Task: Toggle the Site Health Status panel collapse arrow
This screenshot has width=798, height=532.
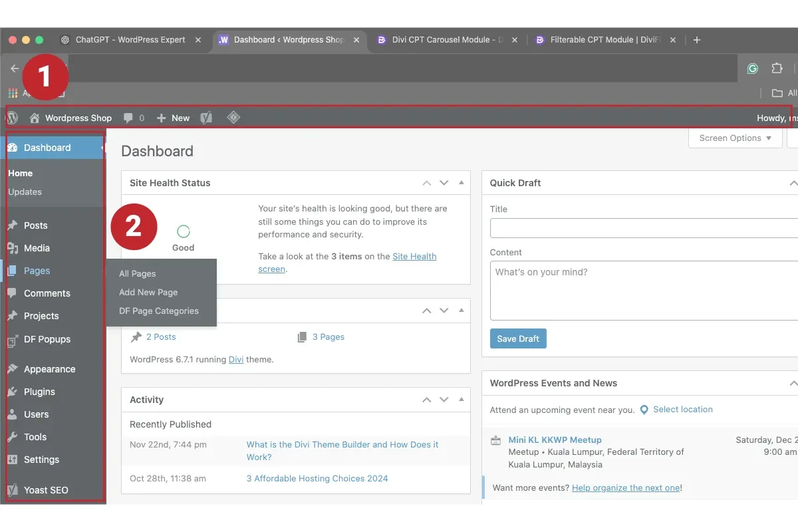Action: 462,183
